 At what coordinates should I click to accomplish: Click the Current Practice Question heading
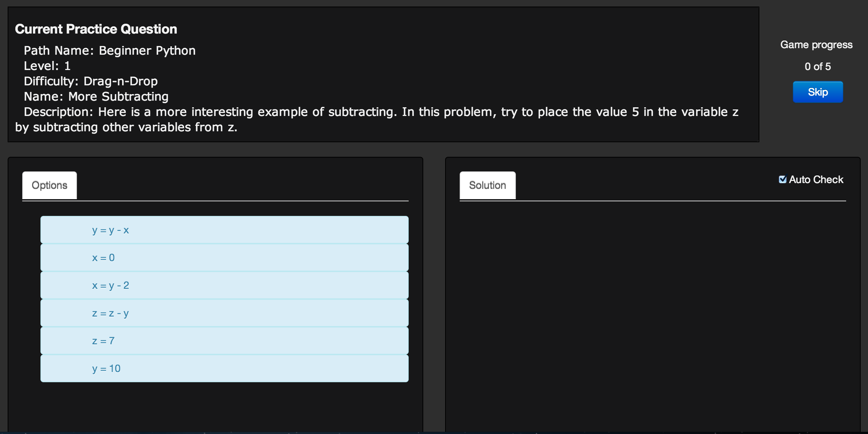click(96, 29)
